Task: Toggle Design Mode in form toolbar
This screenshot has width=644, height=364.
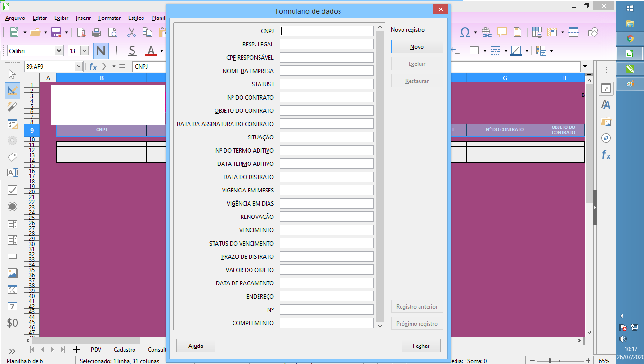Action: (12, 90)
